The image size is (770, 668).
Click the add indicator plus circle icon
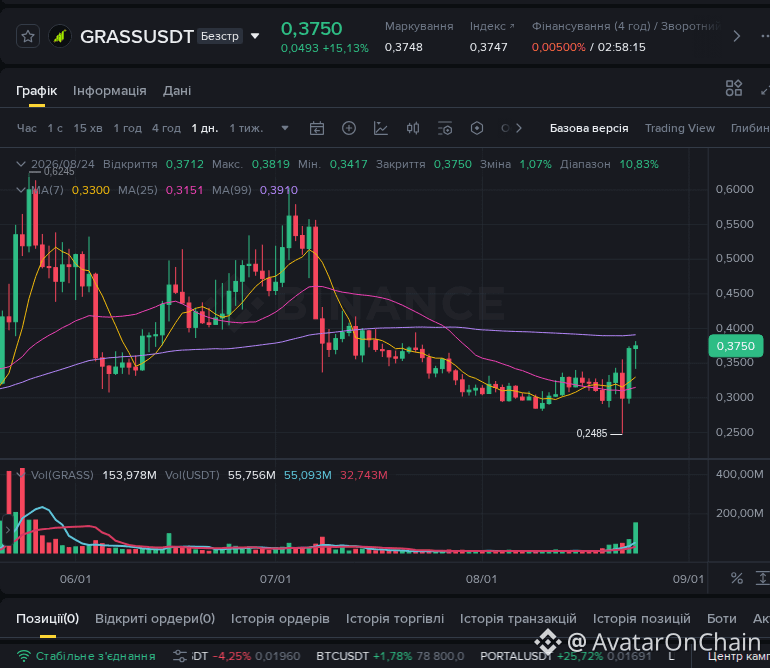[x=349, y=128]
